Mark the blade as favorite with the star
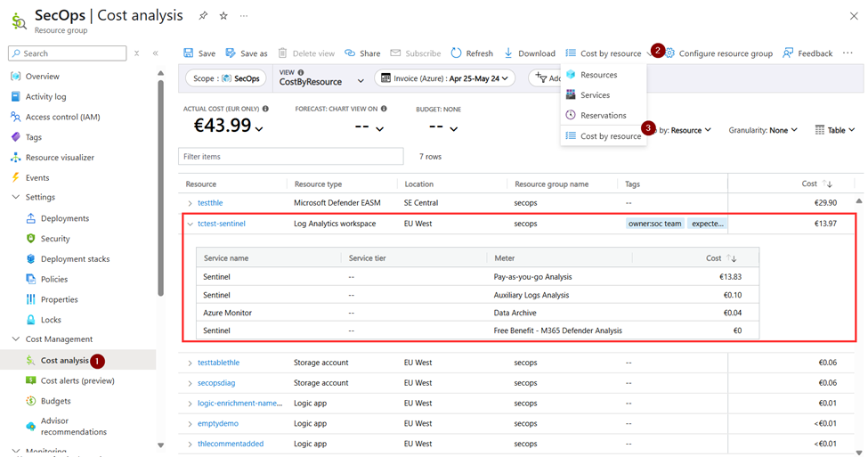 tap(223, 16)
